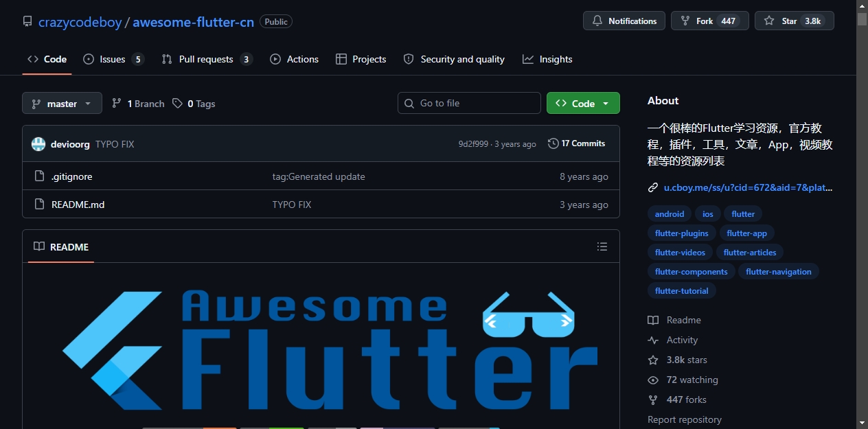Expand the green Code dropdown button
Viewport: 868px width, 429px height.
tap(583, 103)
